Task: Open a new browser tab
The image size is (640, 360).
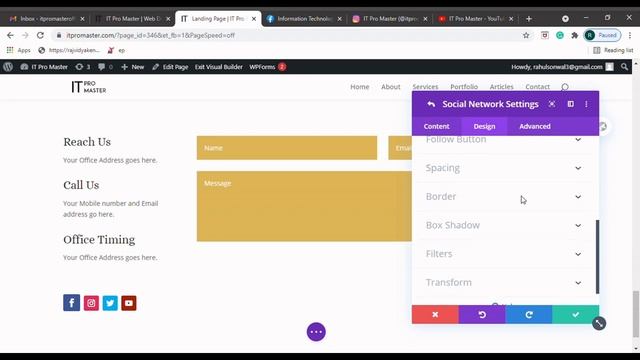Action: coord(529,19)
